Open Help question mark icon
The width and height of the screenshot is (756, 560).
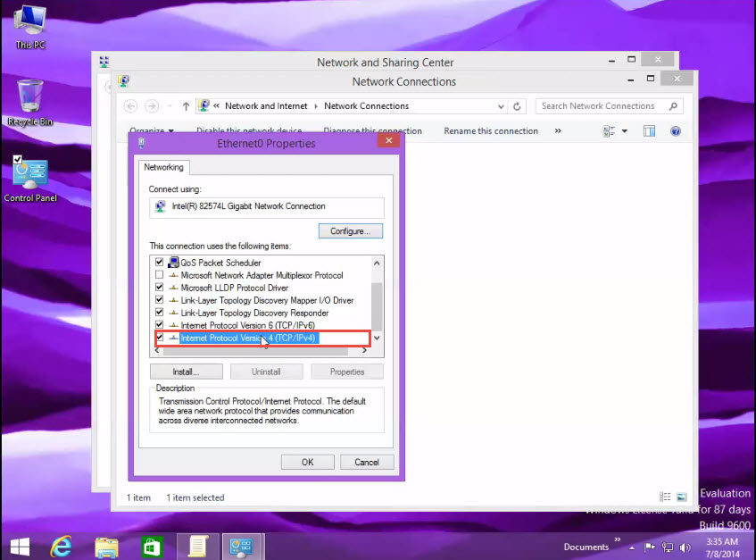point(676,131)
